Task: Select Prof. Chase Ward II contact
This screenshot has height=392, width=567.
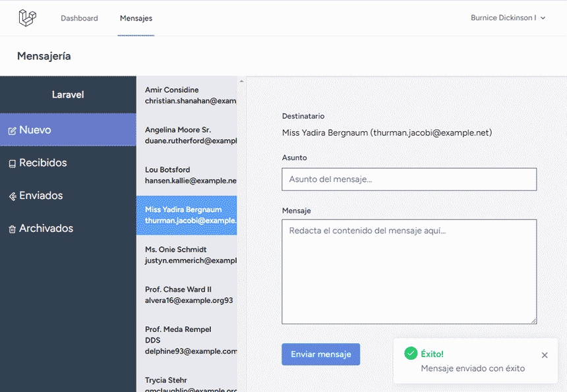Action: point(187,294)
